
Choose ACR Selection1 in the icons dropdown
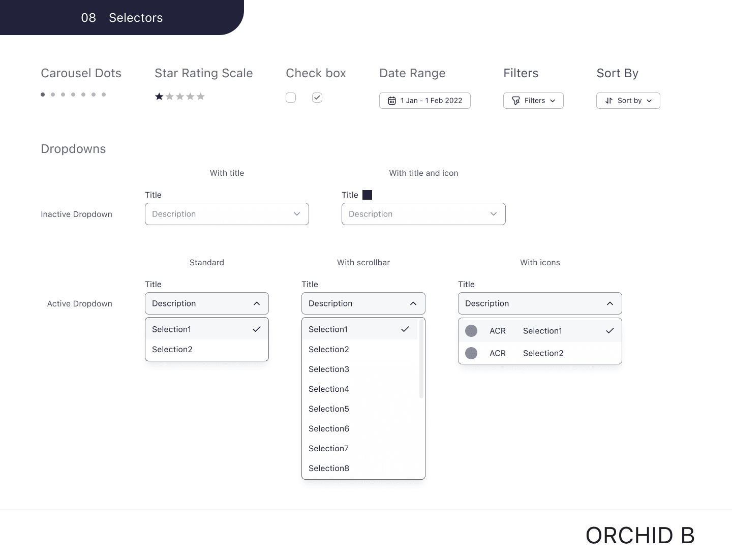(x=540, y=331)
